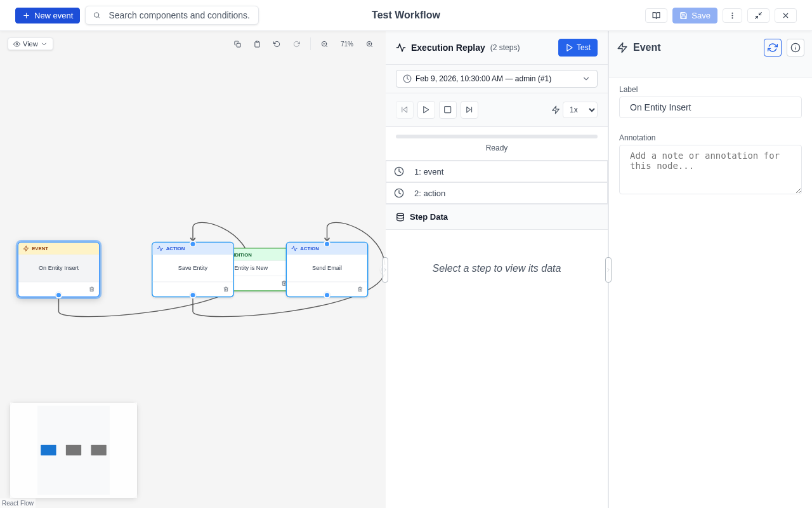Open the documentation book icon in the header
Viewport: 812px width, 508px height.
pyautogui.click(x=656, y=15)
